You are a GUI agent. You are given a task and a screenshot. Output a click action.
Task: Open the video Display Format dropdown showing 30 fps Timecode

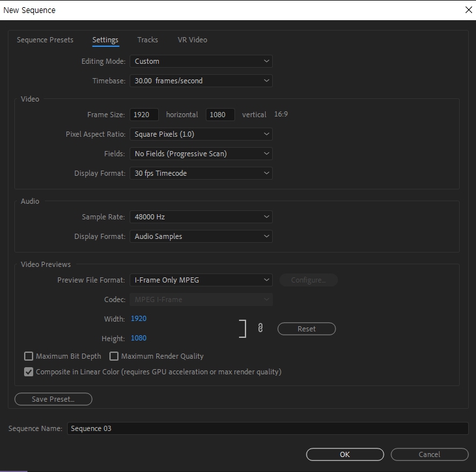coord(201,173)
